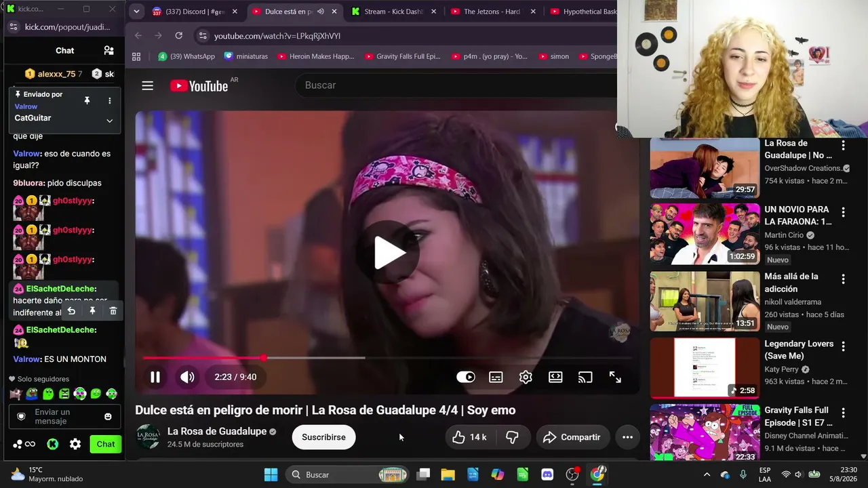Open green Kick emblem beside settings

point(52,445)
